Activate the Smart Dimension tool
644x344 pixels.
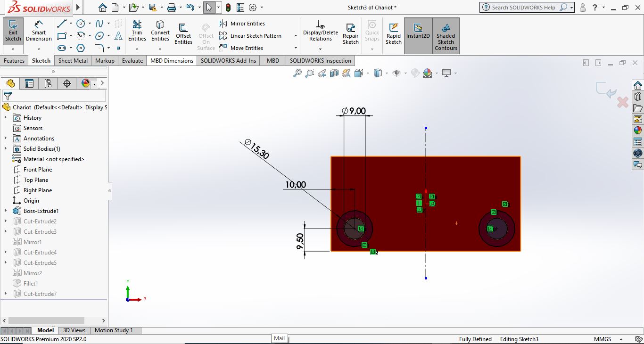tap(39, 30)
